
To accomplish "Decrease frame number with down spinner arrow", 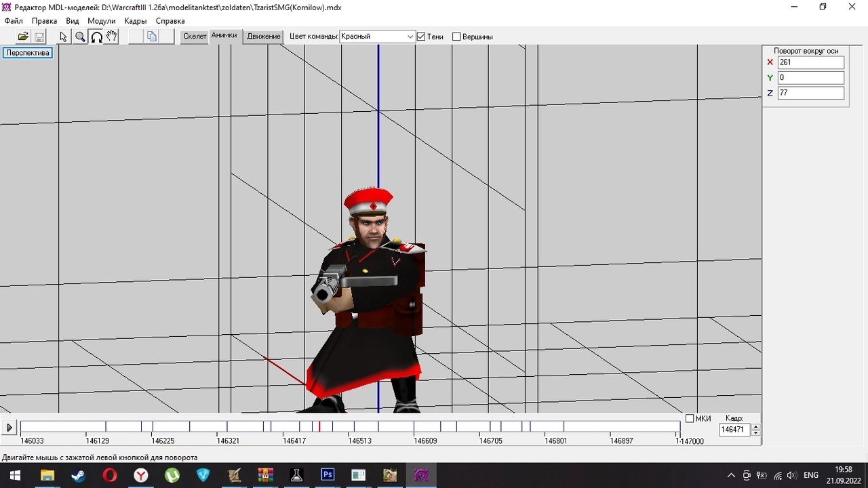I will [x=756, y=433].
